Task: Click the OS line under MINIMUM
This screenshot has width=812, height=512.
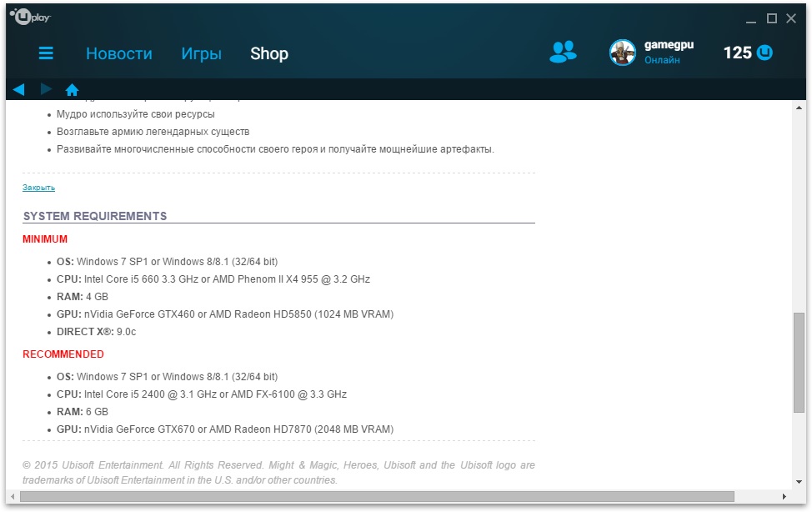Action: (168, 262)
